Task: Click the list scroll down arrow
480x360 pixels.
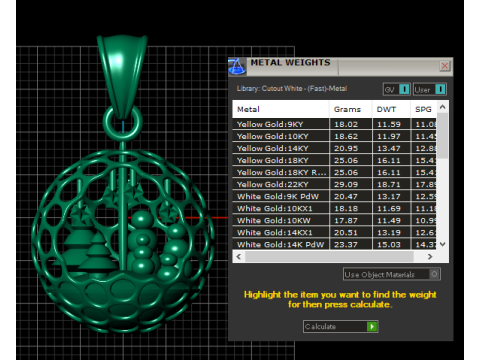Action: pyautogui.click(x=443, y=244)
